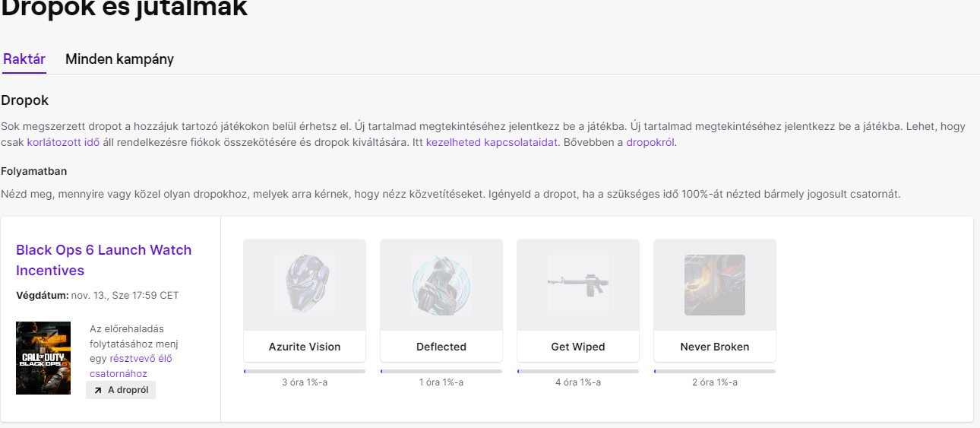Select the Never Broken drop label
Viewport: 980px width, 428px height.
[x=715, y=347]
